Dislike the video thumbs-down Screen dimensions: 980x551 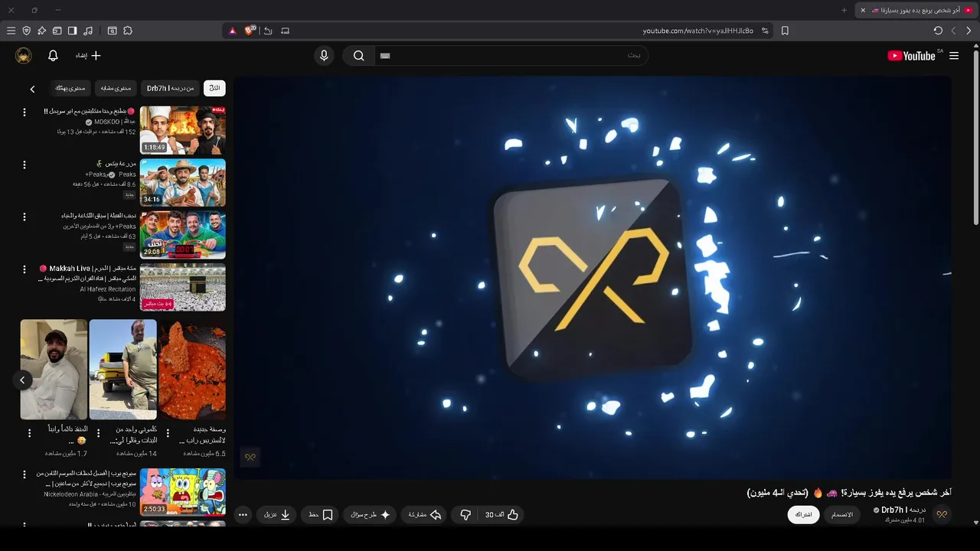pos(465,515)
